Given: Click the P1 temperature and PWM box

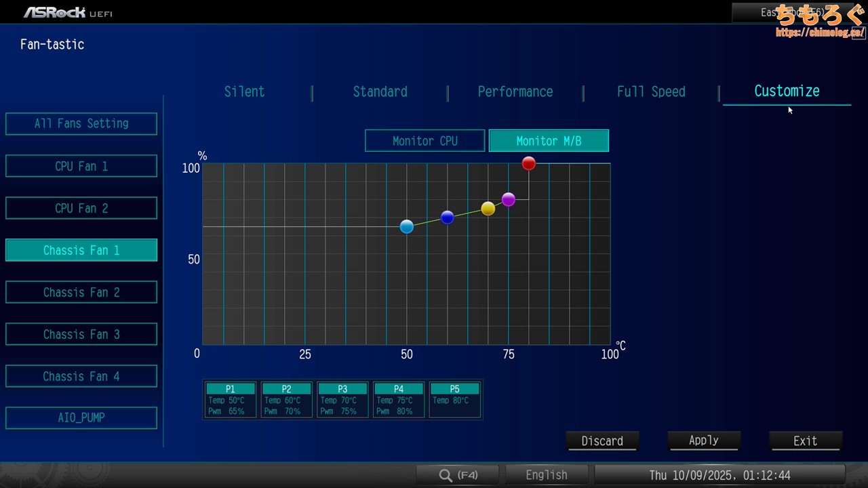Looking at the screenshot, I should click(x=230, y=400).
